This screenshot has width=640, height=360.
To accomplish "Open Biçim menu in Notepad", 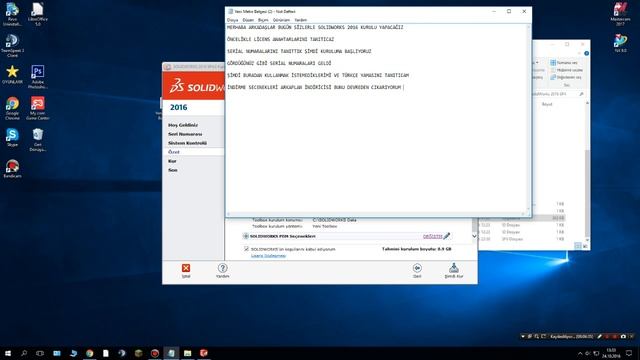I will point(263,20).
